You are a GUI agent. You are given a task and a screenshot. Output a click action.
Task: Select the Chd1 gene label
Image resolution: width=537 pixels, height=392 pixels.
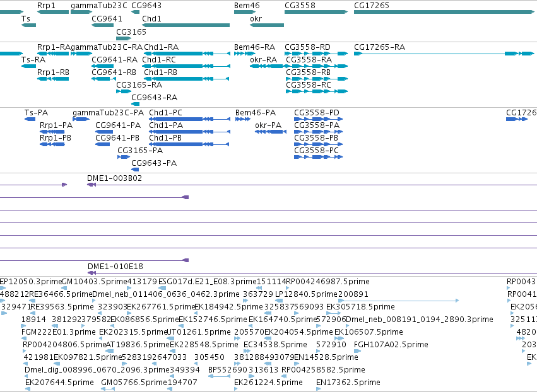click(151, 18)
